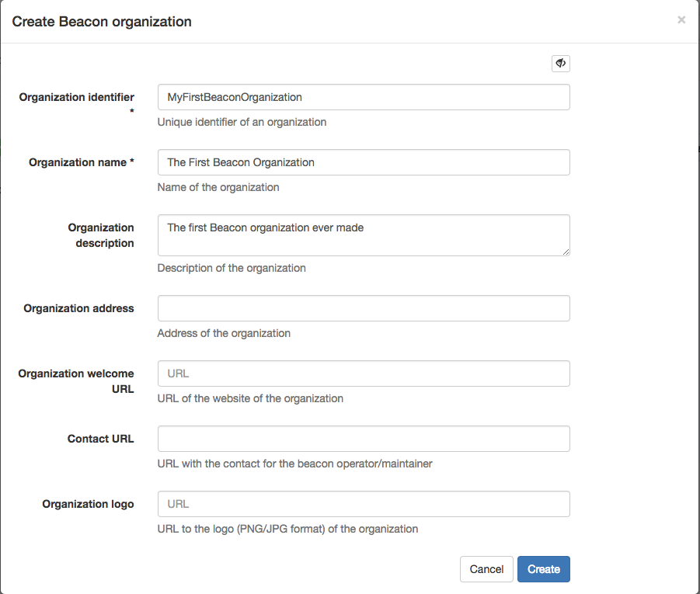
Task: Click the Contact URL input box
Action: coord(364,439)
